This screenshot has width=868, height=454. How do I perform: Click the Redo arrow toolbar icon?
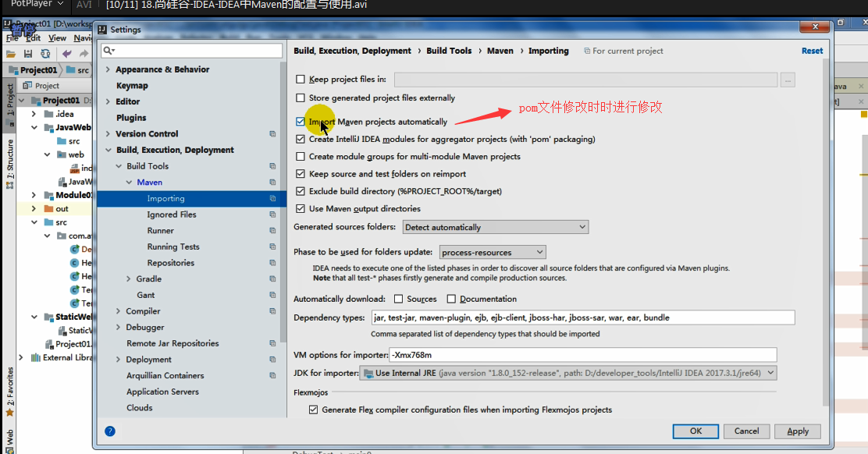(x=84, y=54)
